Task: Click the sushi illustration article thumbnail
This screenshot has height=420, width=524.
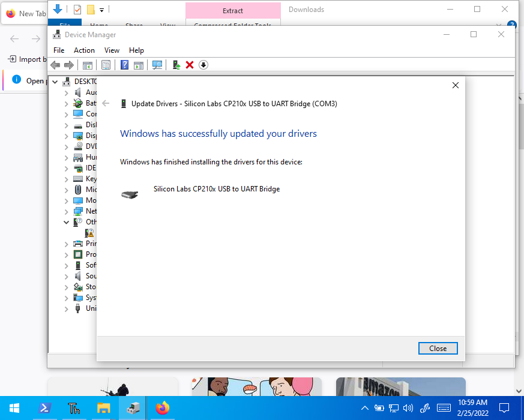Action: point(257,387)
